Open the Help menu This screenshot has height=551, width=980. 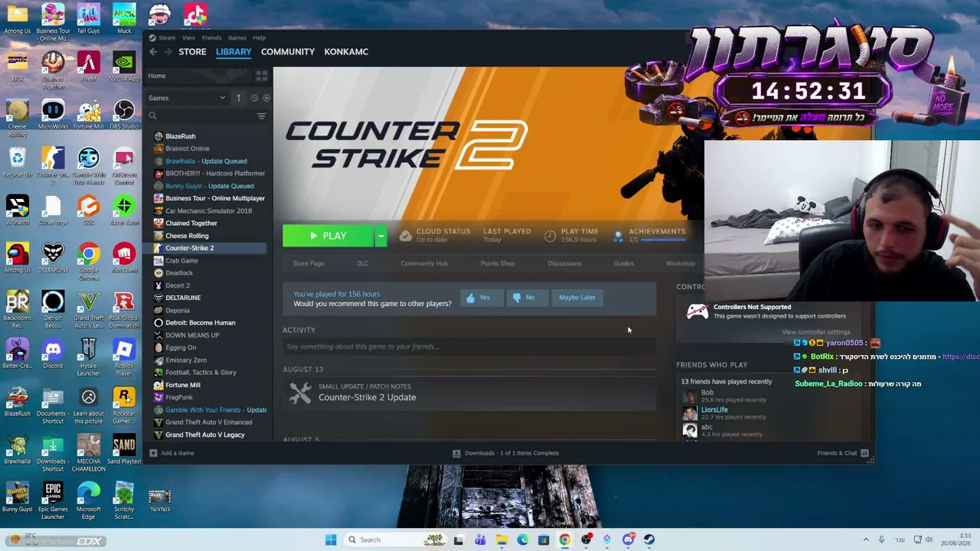click(x=259, y=37)
